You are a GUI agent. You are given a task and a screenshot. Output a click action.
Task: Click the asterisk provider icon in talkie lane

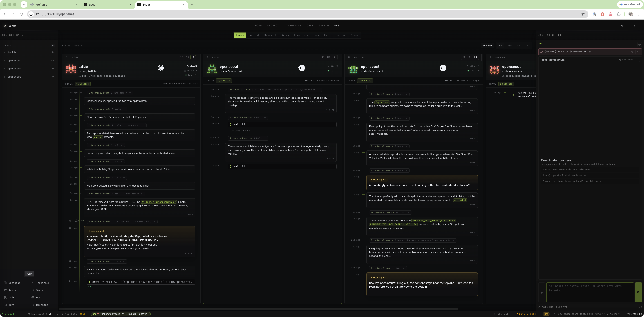(161, 68)
